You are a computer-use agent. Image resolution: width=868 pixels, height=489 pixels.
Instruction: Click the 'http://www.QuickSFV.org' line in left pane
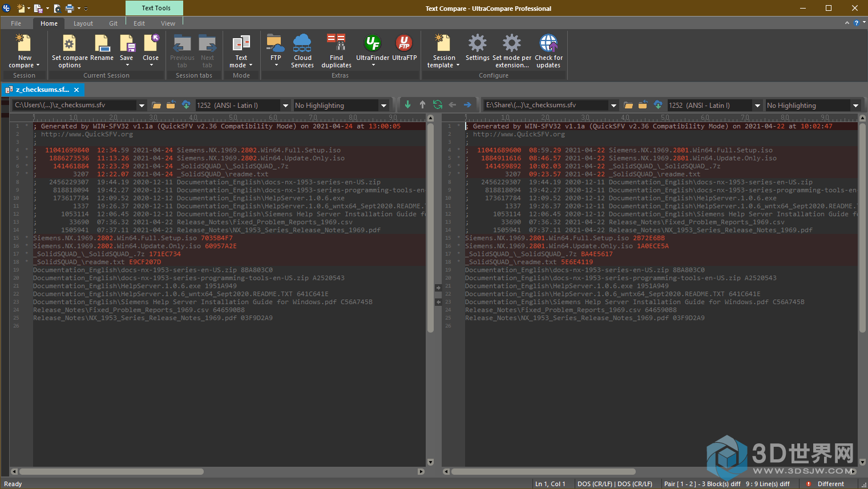click(83, 134)
